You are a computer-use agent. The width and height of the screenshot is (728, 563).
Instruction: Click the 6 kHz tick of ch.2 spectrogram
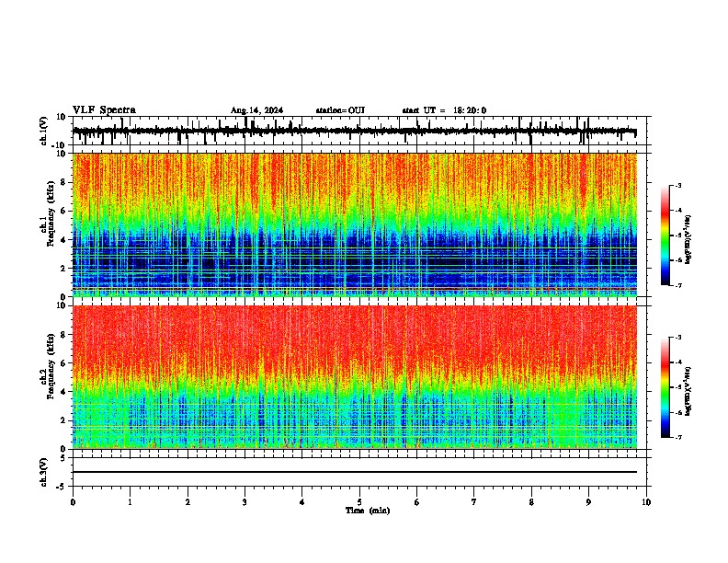coord(63,363)
